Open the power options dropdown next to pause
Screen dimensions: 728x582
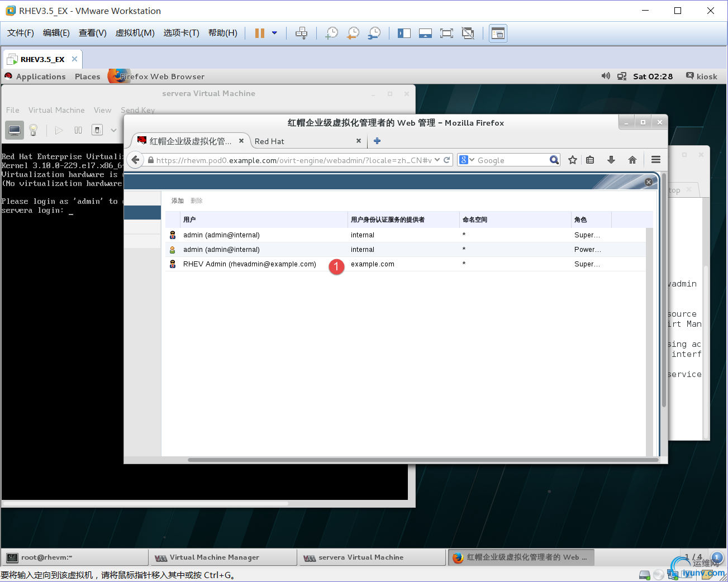[274, 33]
